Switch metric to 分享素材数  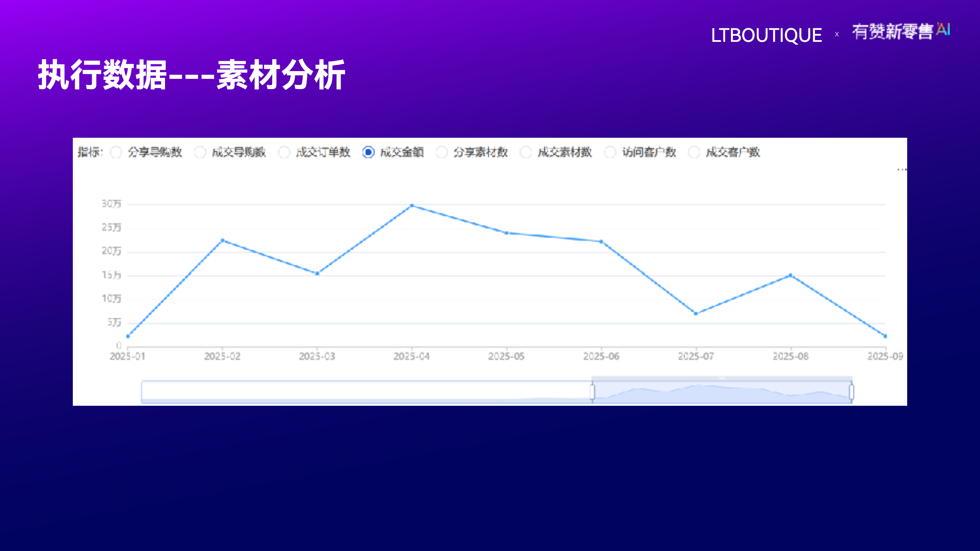[x=442, y=152]
